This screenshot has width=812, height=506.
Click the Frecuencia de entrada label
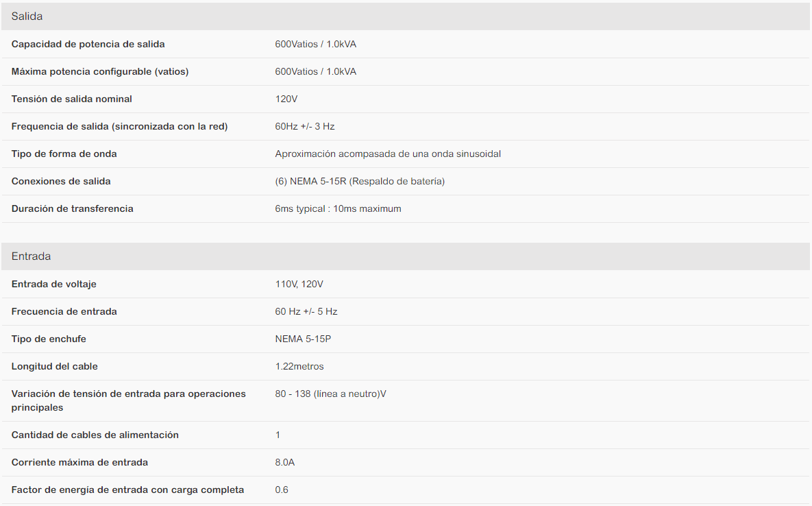64,311
